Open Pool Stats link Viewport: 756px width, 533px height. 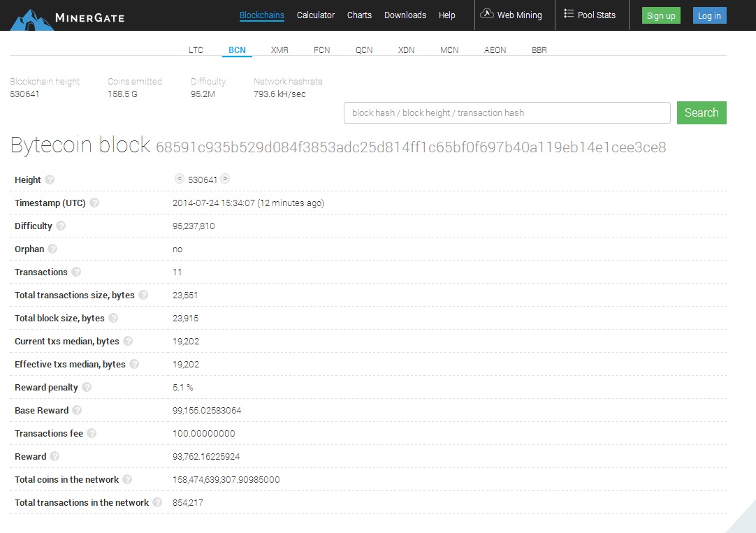(x=597, y=15)
